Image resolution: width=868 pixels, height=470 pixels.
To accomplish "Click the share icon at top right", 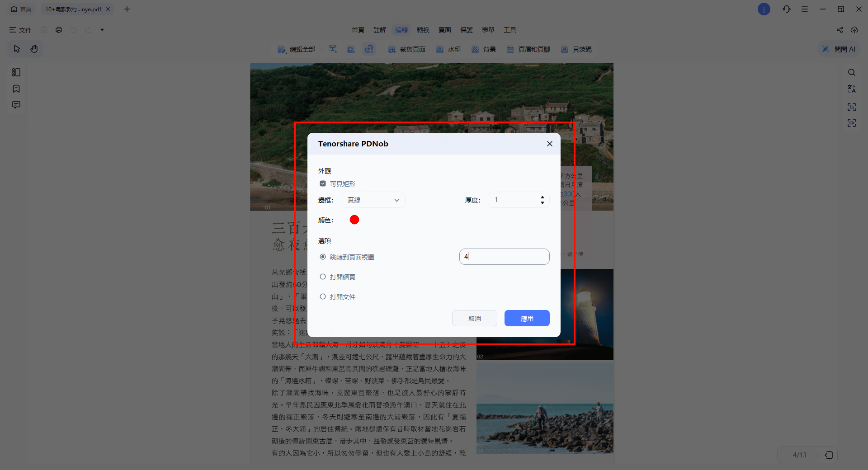I will click(840, 30).
